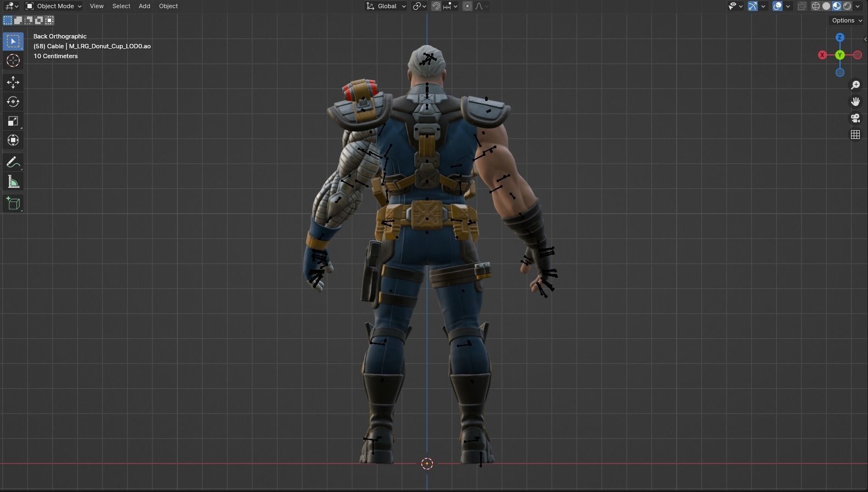Click the Back Orthographic view label
This screenshot has height=492, width=868.
[60, 36]
